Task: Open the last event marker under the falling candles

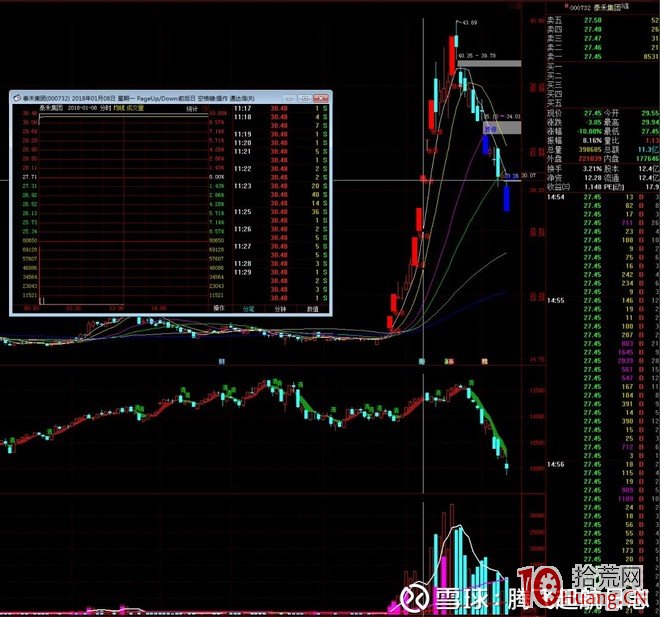Action: click(484, 361)
